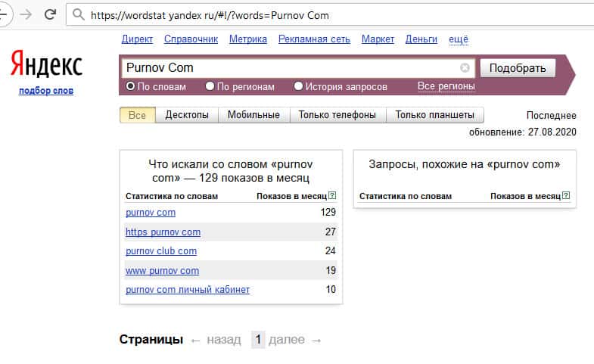Clear the search field with the X icon

pyautogui.click(x=465, y=68)
